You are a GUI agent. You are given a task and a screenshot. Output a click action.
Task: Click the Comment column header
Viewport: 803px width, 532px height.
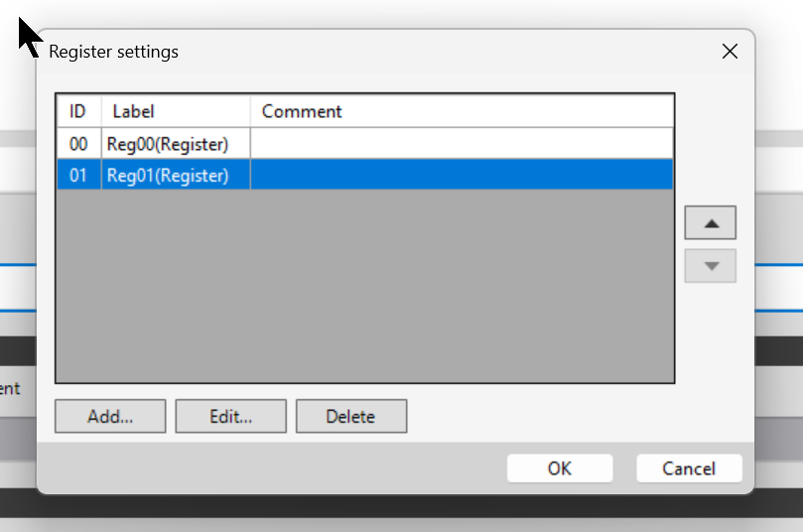point(462,111)
